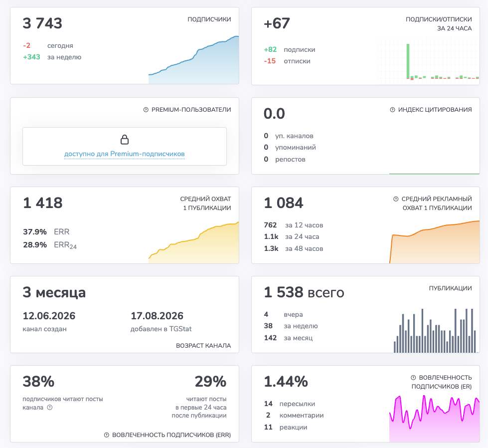
Task: Click the 1.44% engagement value
Action: pos(286,382)
